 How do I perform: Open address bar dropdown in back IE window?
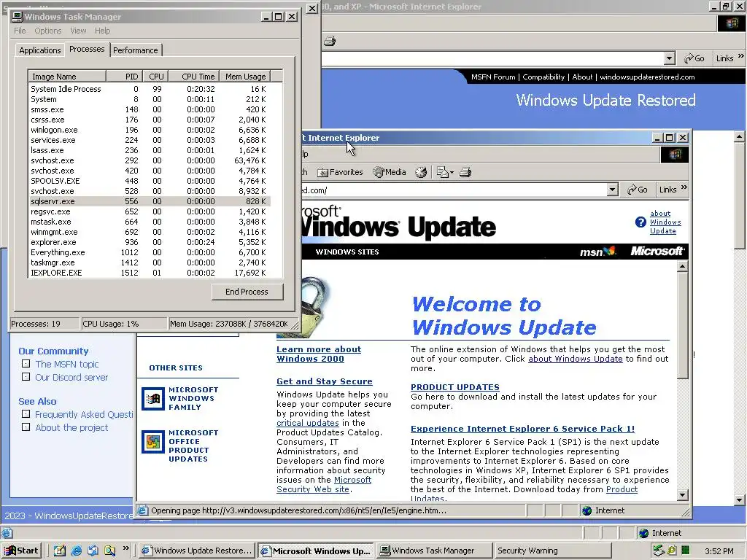point(670,58)
